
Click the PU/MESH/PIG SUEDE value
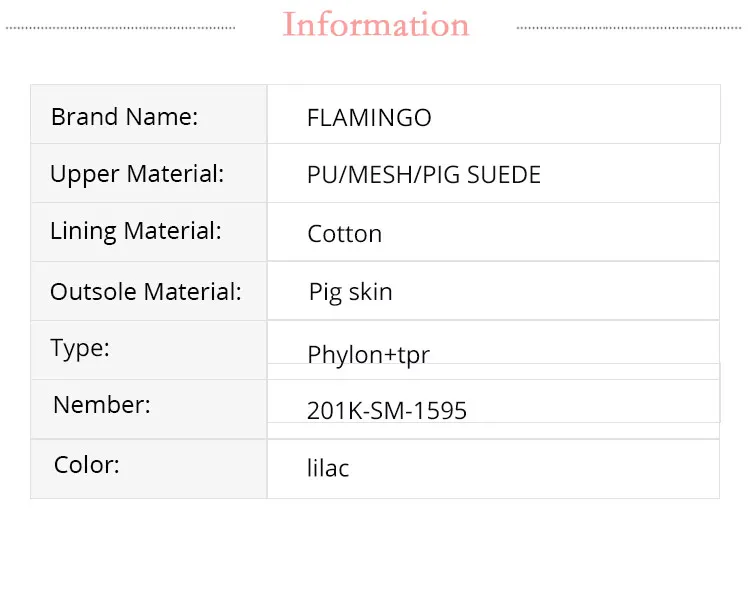pos(424,175)
